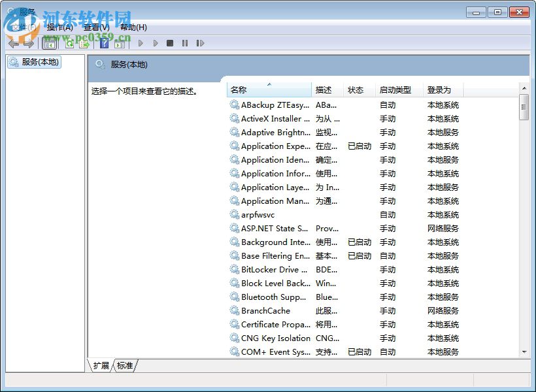Click the Forward navigation arrow

pyautogui.click(x=27, y=43)
